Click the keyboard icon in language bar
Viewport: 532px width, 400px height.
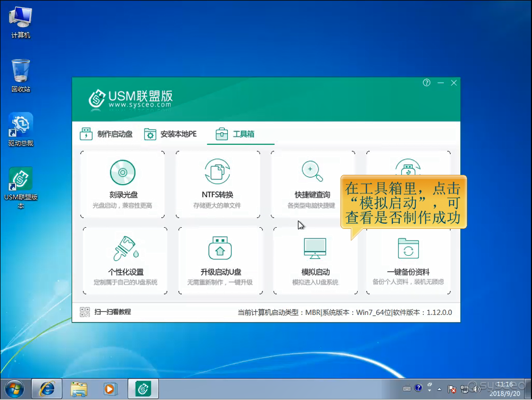[x=407, y=388]
